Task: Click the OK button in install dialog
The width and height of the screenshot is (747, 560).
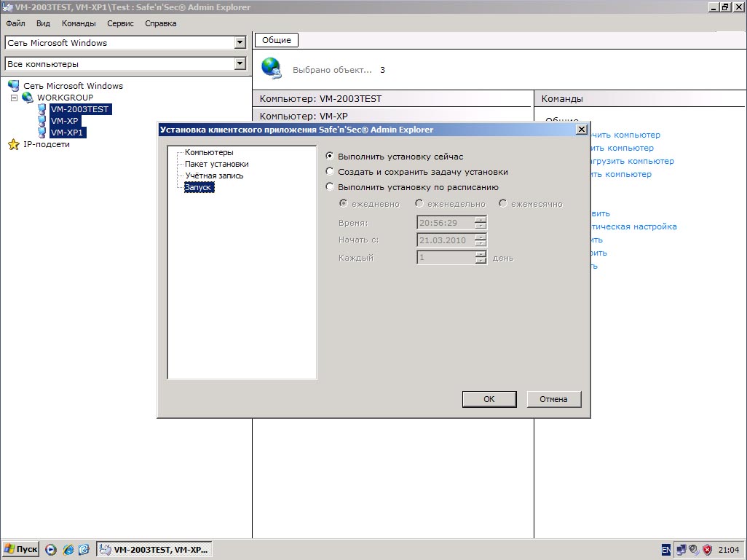Action: pyautogui.click(x=489, y=399)
